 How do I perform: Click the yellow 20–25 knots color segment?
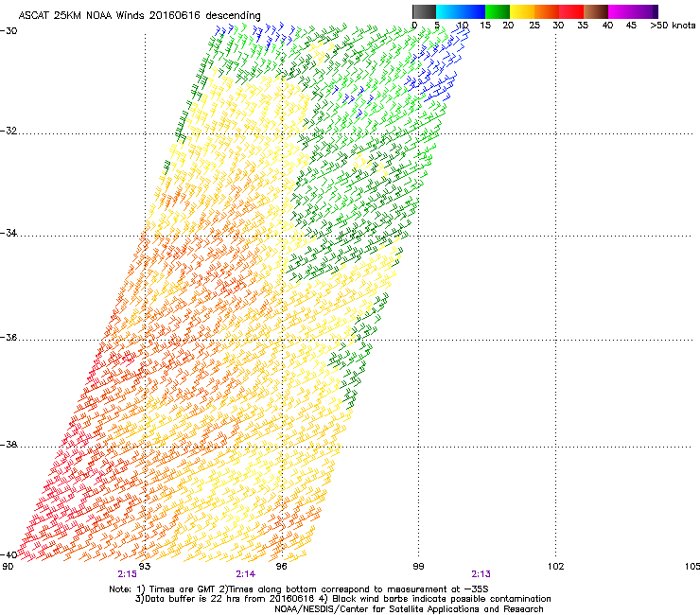(x=522, y=11)
